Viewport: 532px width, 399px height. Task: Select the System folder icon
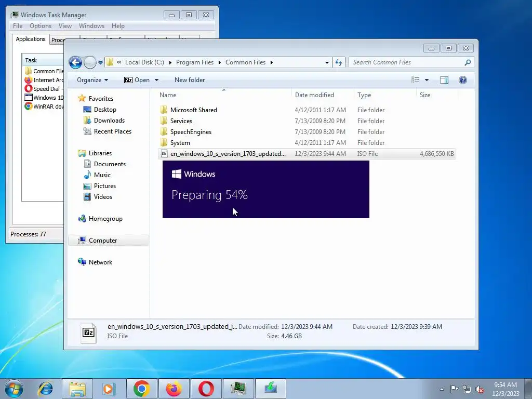pos(164,142)
